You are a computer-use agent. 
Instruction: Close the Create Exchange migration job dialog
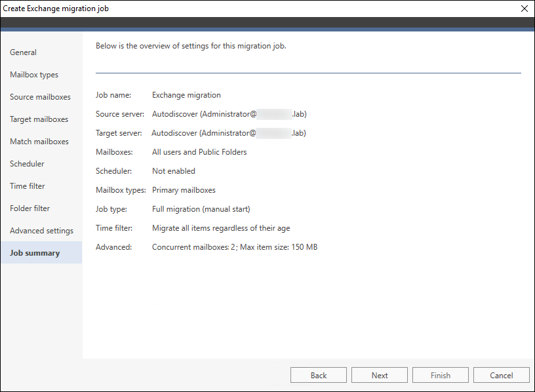525,9
